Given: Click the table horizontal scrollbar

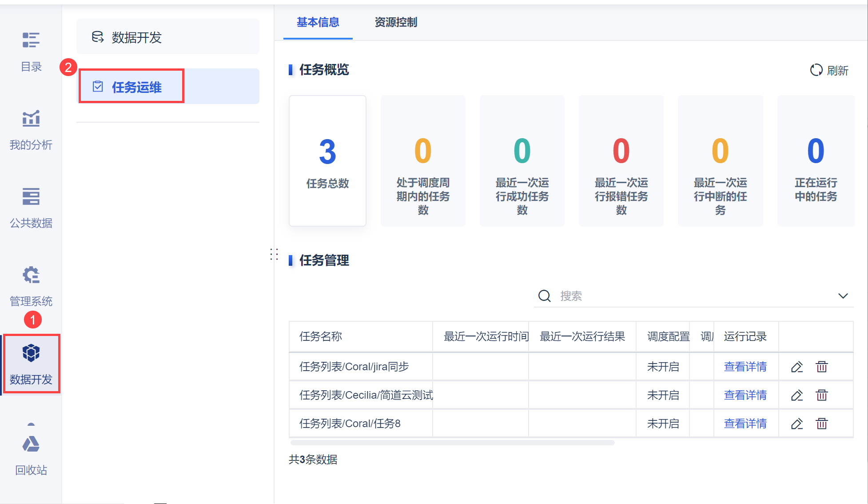Looking at the screenshot, I should tap(452, 443).
